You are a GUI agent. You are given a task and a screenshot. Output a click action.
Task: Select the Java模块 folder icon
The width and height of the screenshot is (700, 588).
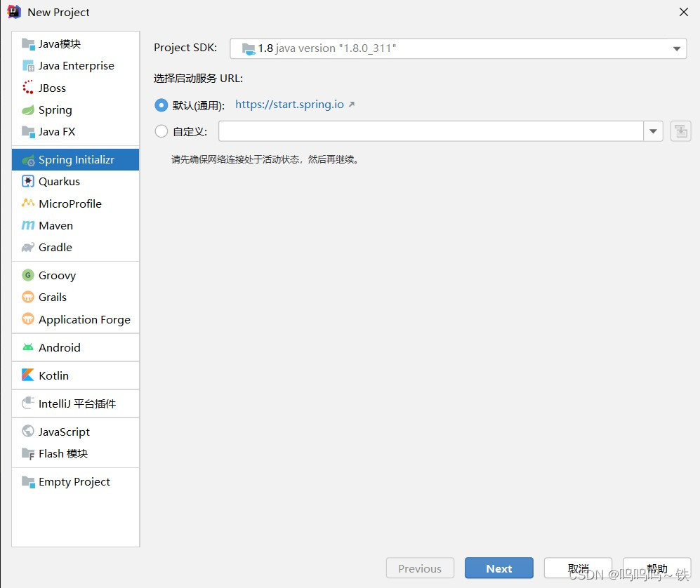[28, 44]
